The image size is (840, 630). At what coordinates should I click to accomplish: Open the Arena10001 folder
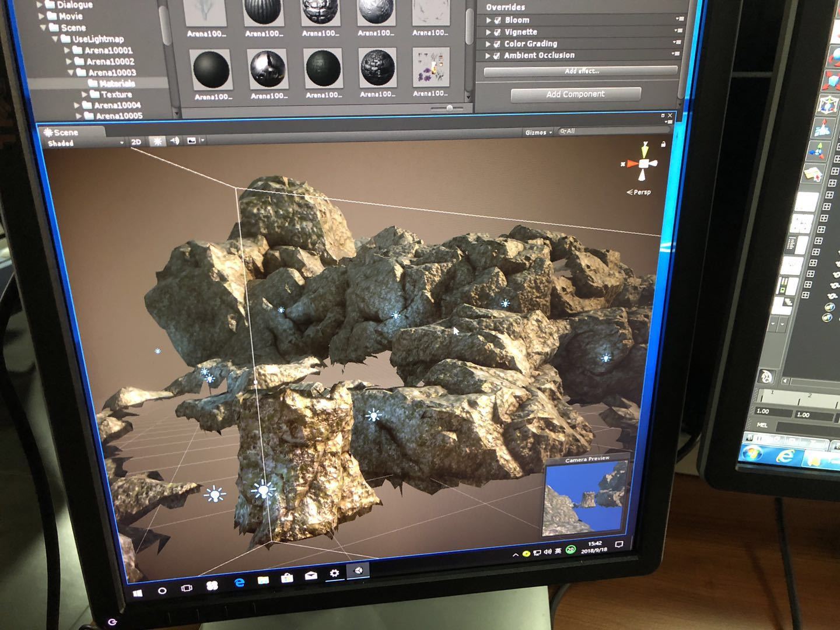coord(103,50)
